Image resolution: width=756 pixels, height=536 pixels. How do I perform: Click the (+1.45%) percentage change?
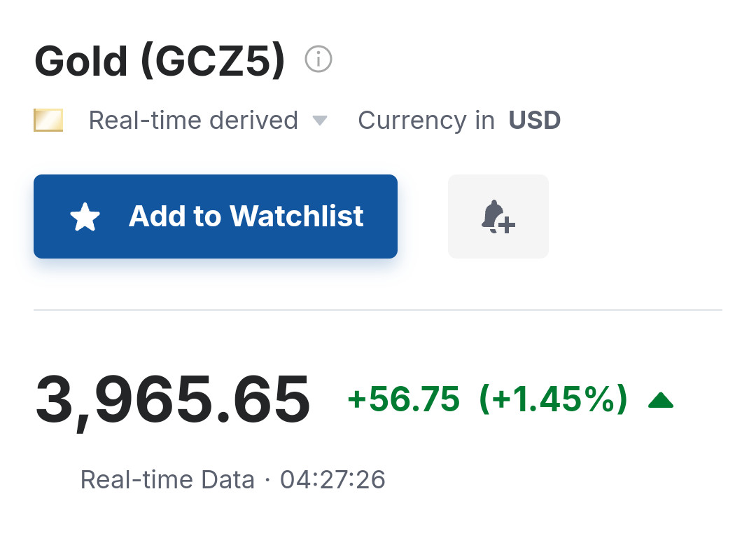[x=553, y=400]
